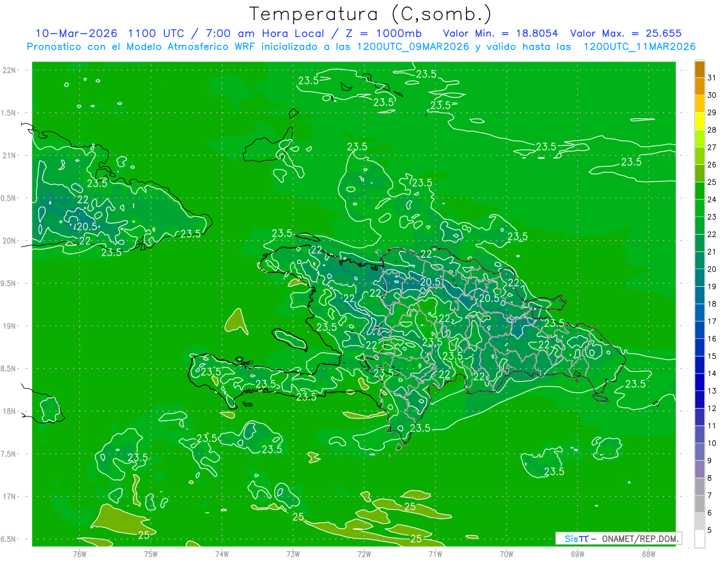
Task: Click the gray color bar segment between 6 and 7
Action: [699, 504]
